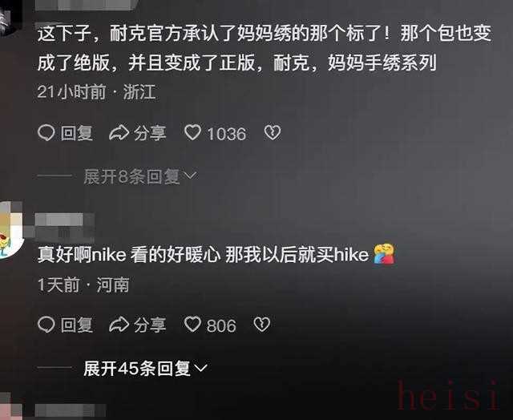
Task: Open blurred username of Zhejiang commenter
Action: point(86,5)
